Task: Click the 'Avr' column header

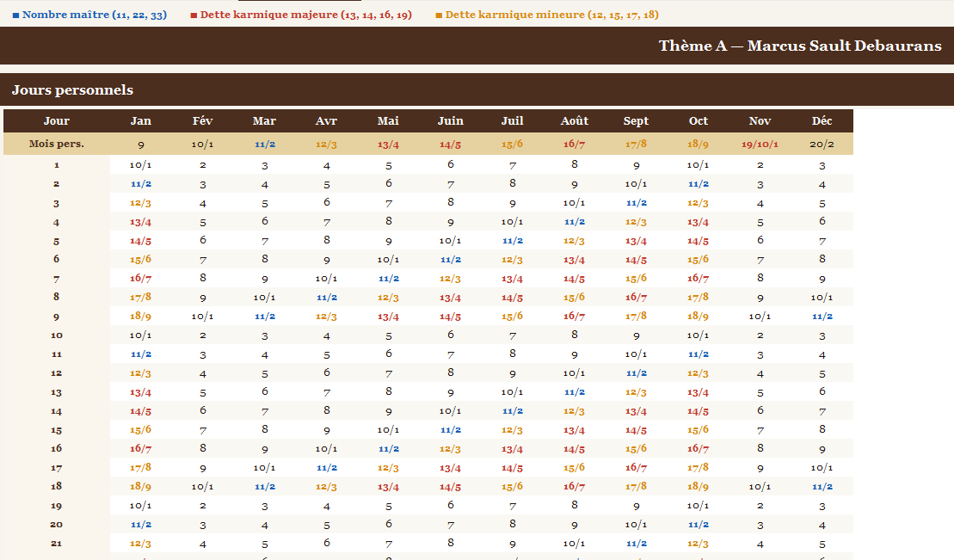Action: click(326, 121)
